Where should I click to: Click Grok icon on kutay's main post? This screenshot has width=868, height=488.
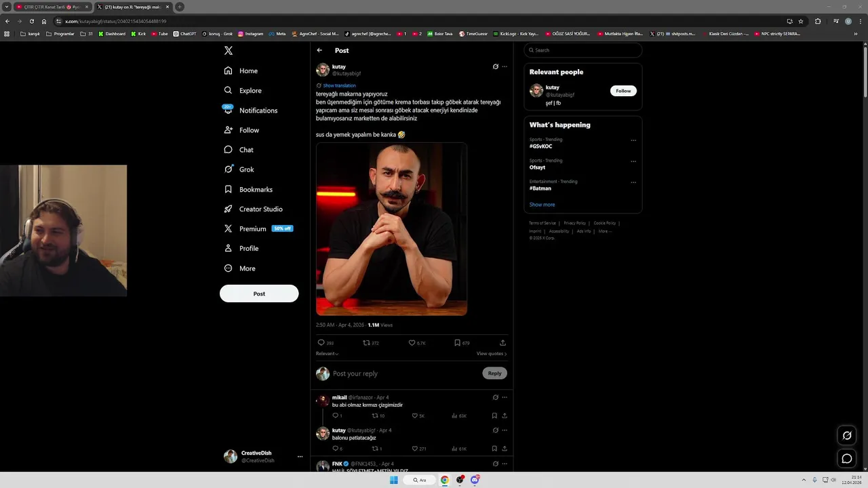[x=496, y=66]
